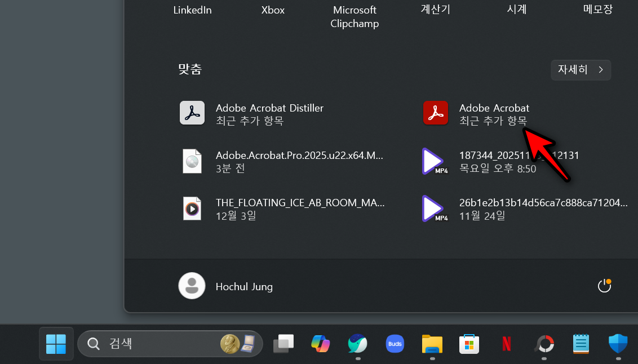Screen dimensions: 638x364
Task: Open the 187344_2025 MP4 file icon
Action: pos(435,161)
